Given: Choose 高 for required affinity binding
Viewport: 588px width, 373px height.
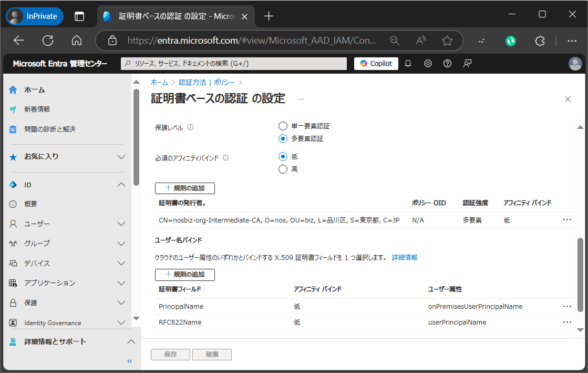Looking at the screenshot, I should click(x=283, y=169).
